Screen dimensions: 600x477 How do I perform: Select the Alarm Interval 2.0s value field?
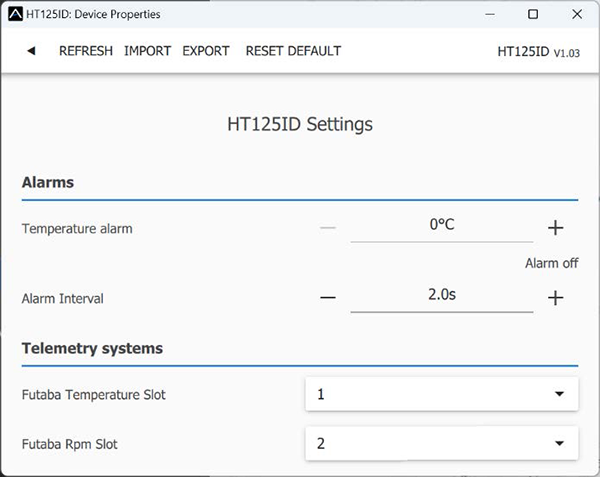click(441, 296)
